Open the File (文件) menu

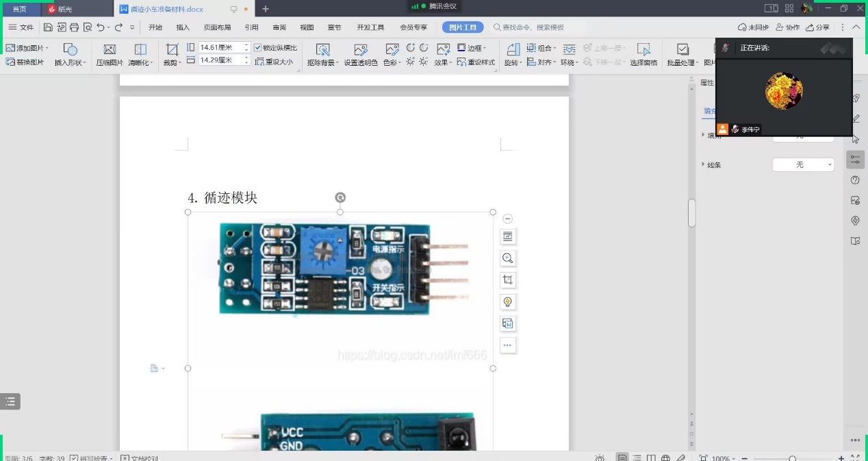[x=21, y=27]
